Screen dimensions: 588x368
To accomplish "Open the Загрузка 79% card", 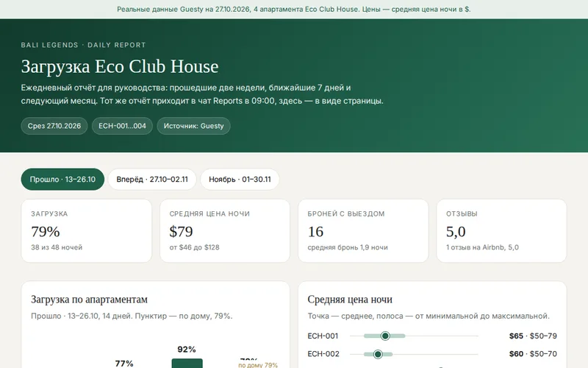I will click(87, 230).
